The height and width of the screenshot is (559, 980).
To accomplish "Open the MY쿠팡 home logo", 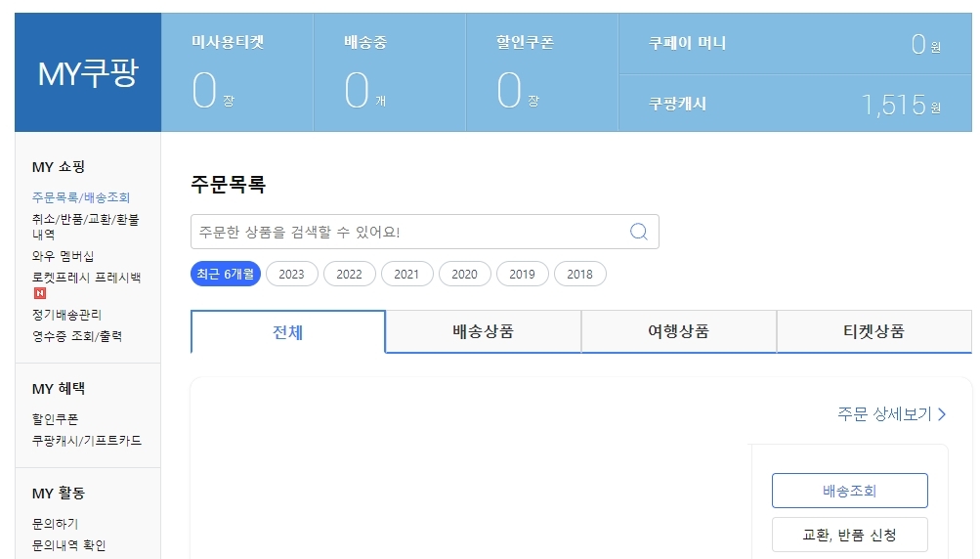I will pyautogui.click(x=88, y=72).
